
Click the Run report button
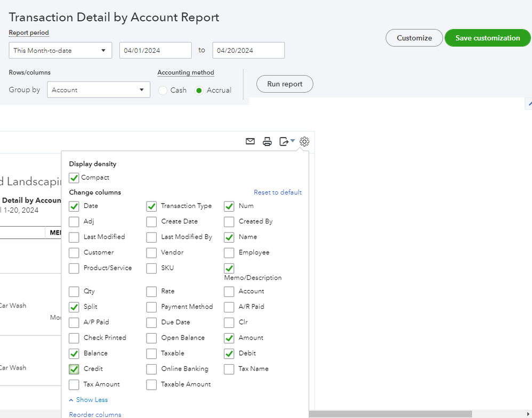pyautogui.click(x=285, y=84)
